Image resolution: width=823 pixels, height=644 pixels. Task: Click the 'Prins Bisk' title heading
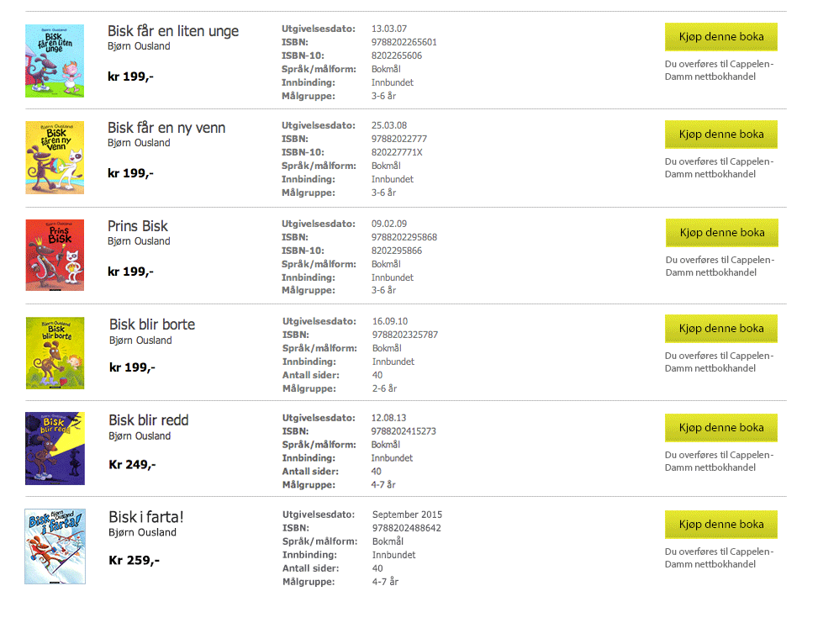click(x=138, y=226)
